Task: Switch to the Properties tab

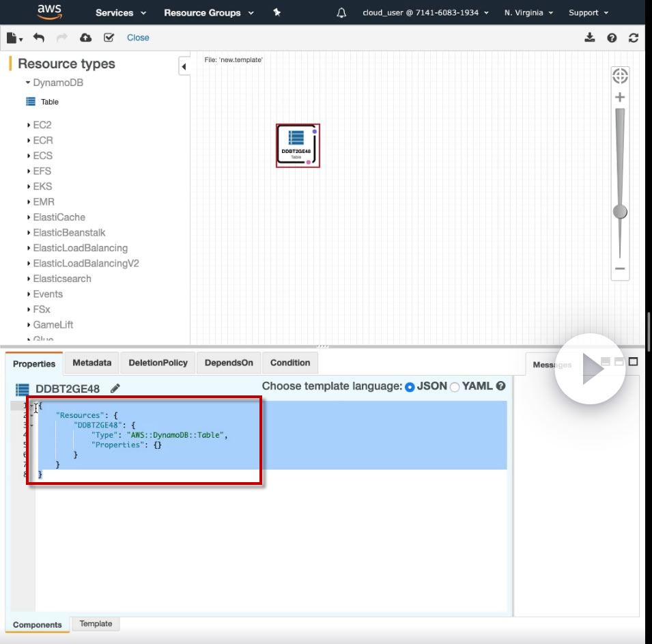Action: point(34,364)
